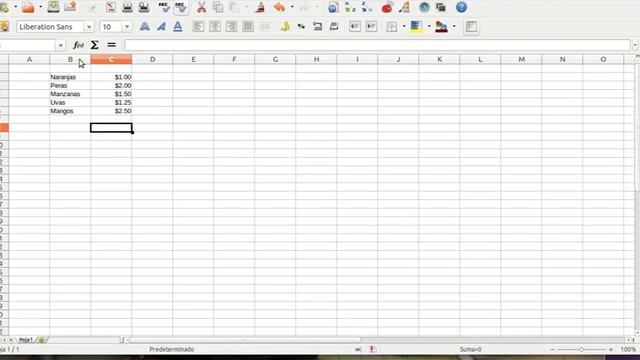
Task: Click the Cut scissors icon
Action: pyautogui.click(x=202, y=7)
